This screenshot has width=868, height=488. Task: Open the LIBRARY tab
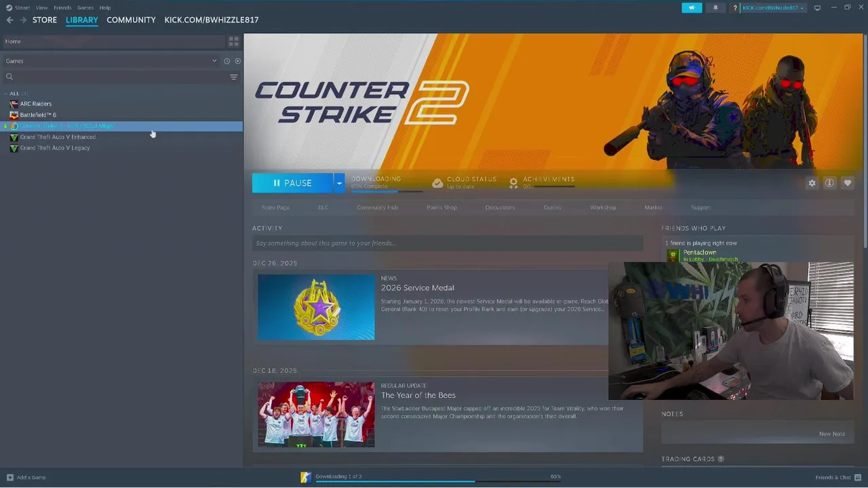tap(82, 20)
